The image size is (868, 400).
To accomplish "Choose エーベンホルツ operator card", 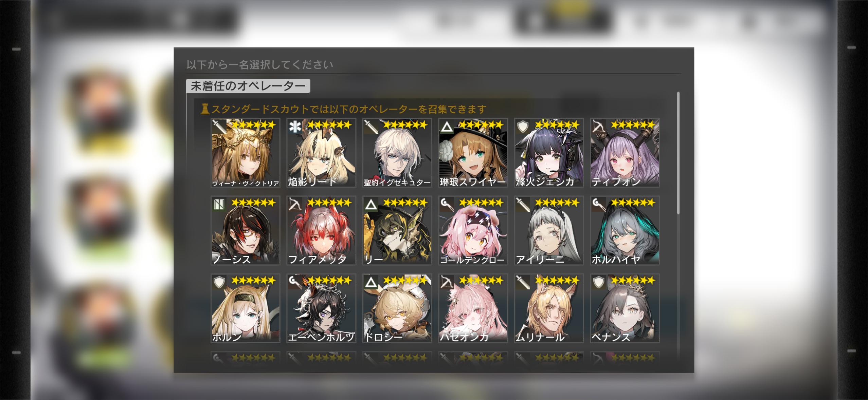I will [x=321, y=308].
